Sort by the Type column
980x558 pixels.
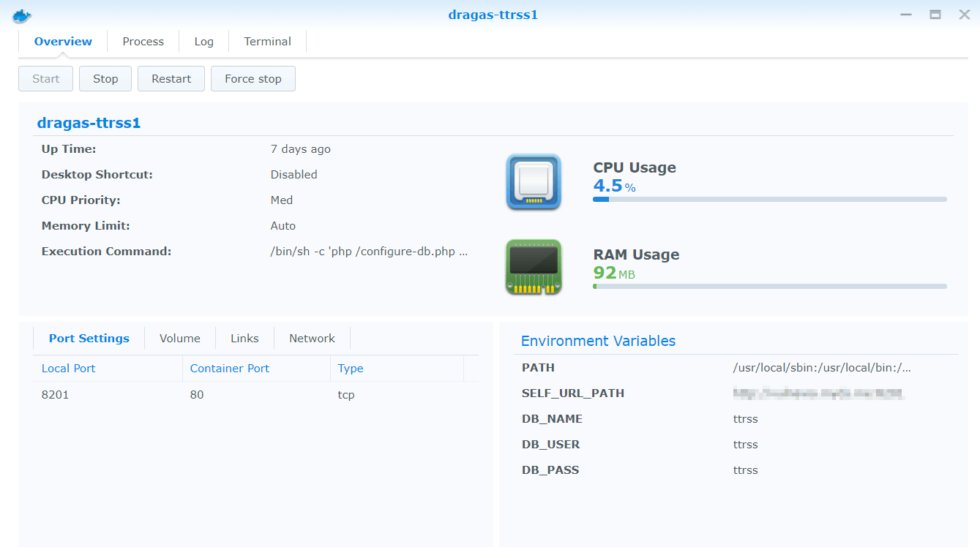tap(350, 368)
